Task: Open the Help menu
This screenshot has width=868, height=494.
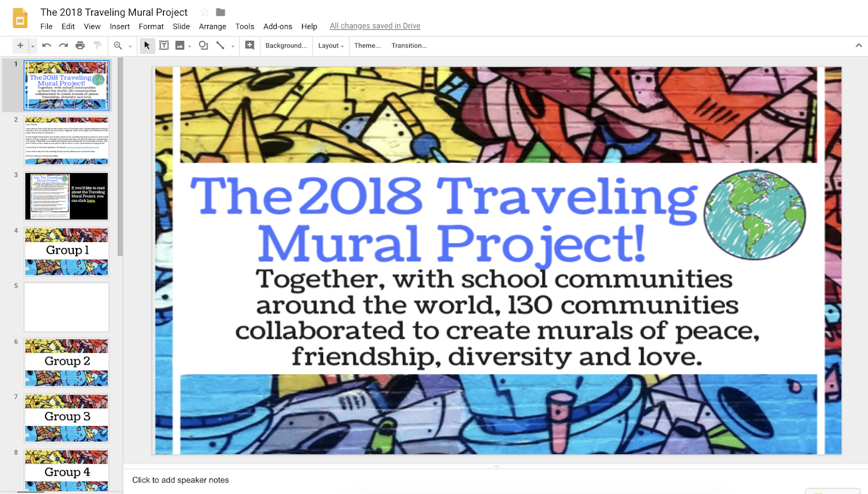Action: click(309, 26)
